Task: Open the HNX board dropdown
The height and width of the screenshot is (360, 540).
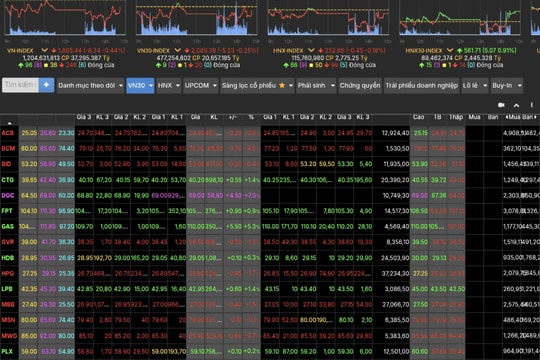Action: click(x=168, y=85)
